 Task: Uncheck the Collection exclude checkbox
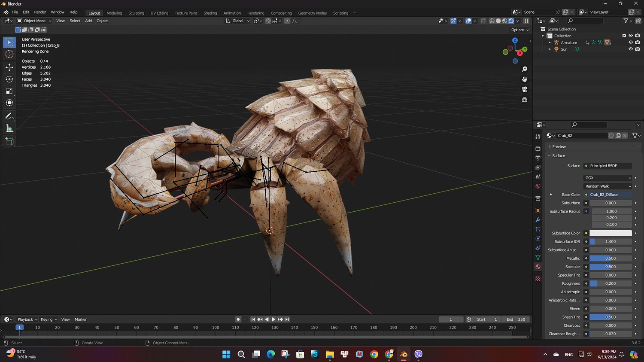(624, 36)
